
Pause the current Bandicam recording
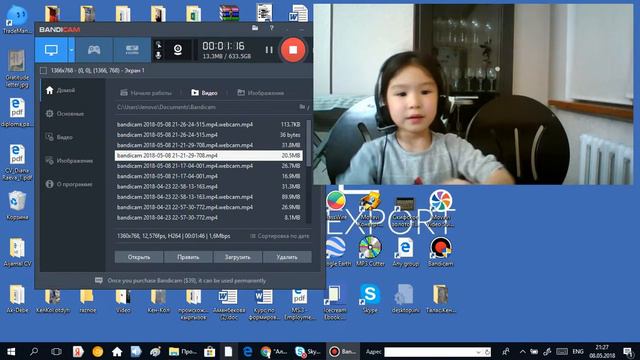(x=269, y=50)
